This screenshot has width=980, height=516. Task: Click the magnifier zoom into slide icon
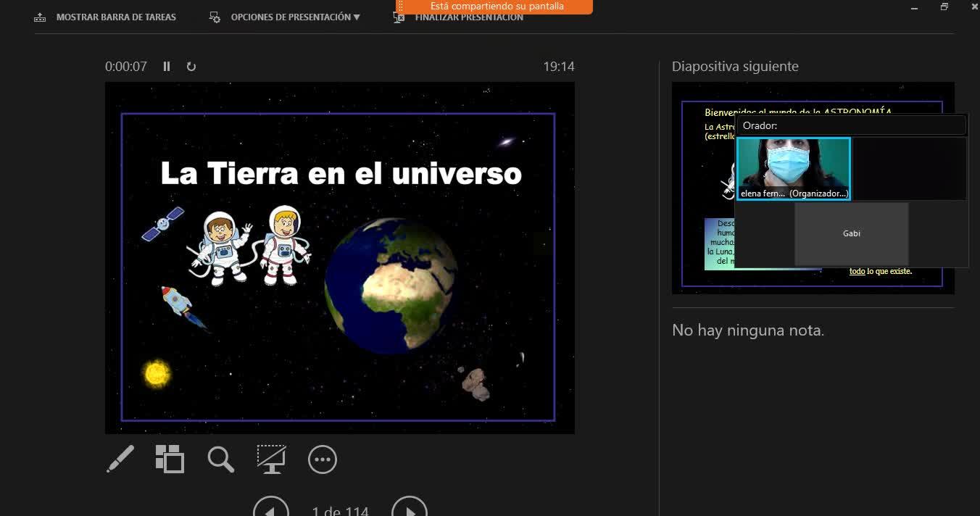(221, 459)
